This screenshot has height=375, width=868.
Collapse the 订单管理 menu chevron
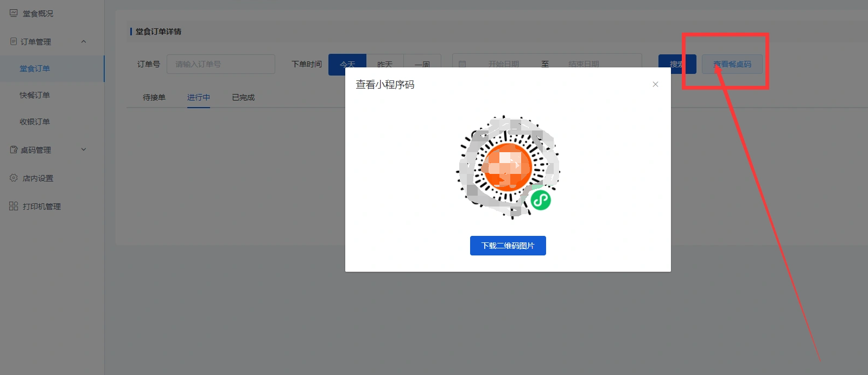[x=84, y=41]
